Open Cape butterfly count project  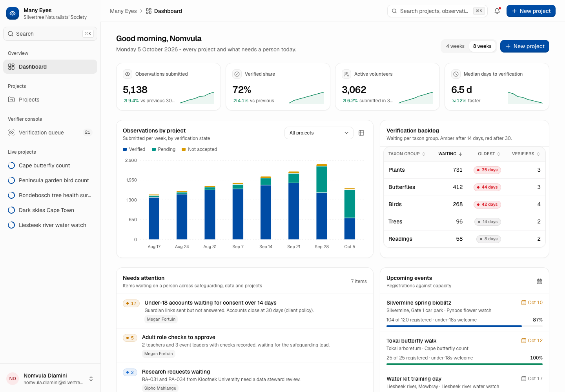point(50,165)
